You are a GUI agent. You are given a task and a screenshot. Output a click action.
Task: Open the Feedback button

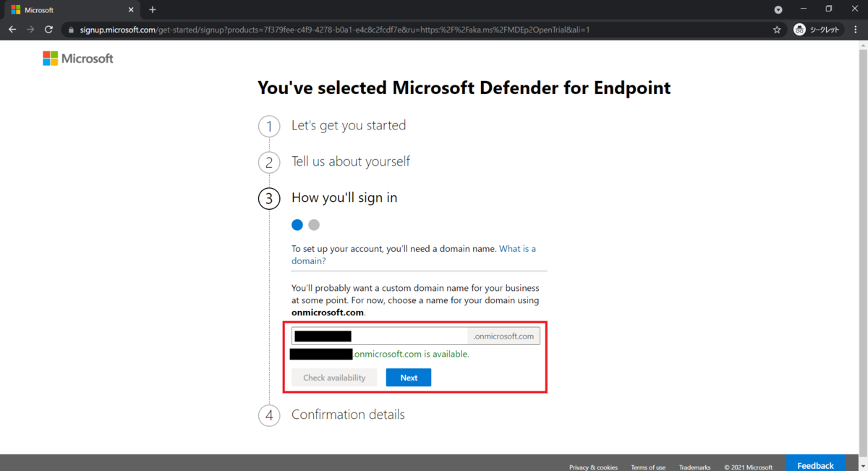[x=815, y=464]
